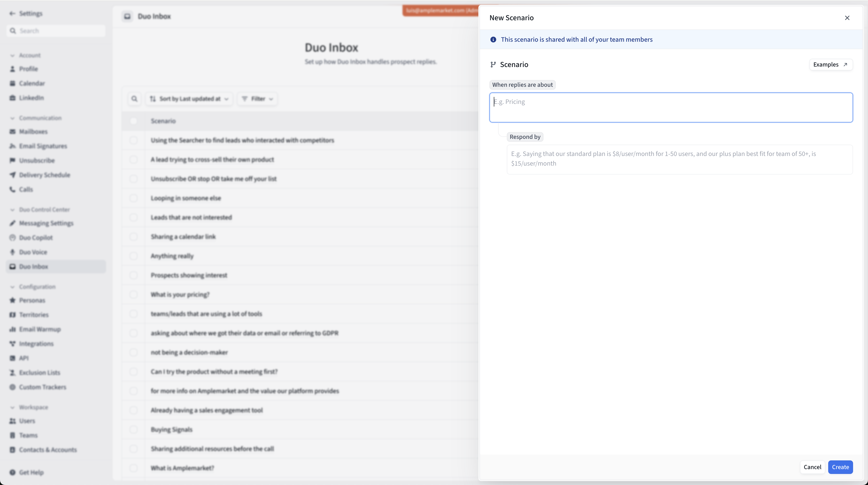Viewport: 868px width, 485px height.
Task: Focus the 'When replies are about' field
Action: [x=671, y=108]
